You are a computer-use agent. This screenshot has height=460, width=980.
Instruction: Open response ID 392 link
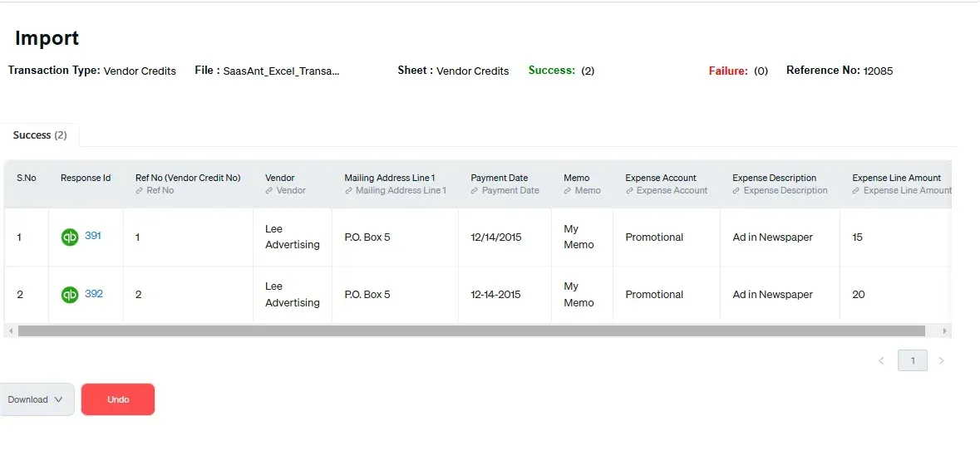click(x=94, y=294)
